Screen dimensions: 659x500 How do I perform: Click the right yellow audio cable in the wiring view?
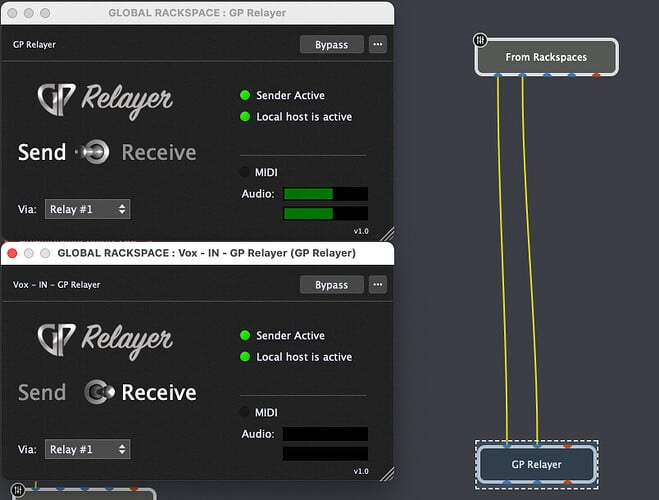(x=530, y=261)
